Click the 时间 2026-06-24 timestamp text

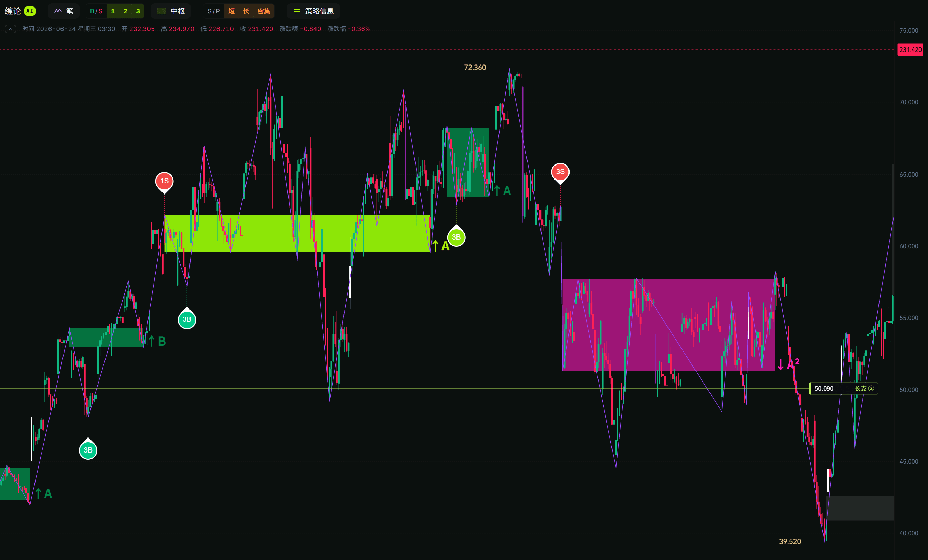(x=69, y=29)
